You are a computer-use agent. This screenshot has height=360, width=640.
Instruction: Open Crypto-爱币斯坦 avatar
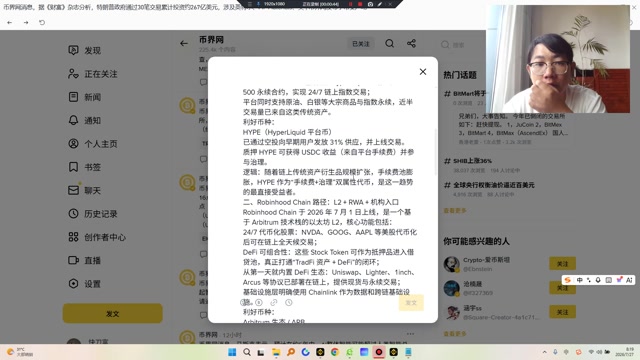pos(451,264)
